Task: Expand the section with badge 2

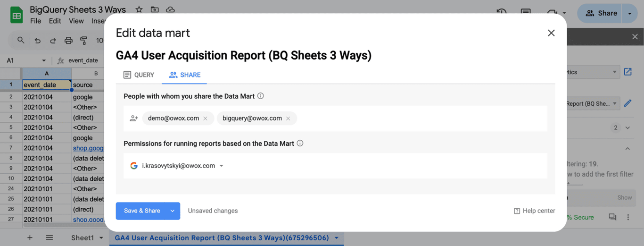Action: [627, 127]
